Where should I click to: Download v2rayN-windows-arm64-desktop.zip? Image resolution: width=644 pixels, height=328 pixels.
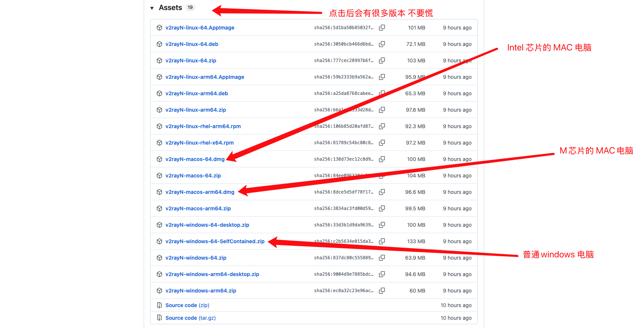click(212, 274)
